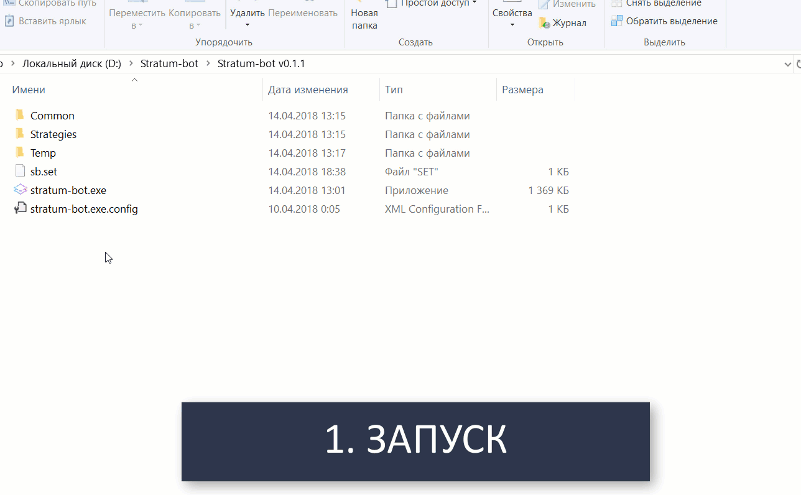Click the Stratum-bot v0.1.1 breadcrumb
Viewport: 801px width, 495px height.
[x=259, y=64]
